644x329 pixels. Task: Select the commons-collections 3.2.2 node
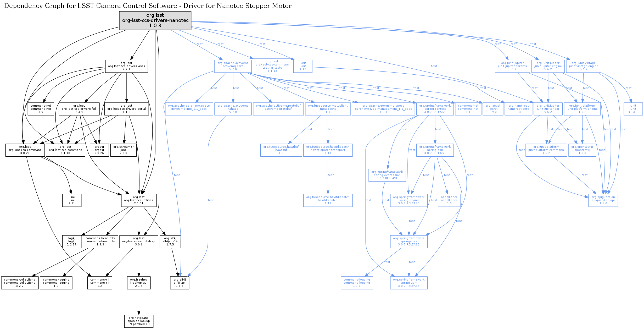20,283
